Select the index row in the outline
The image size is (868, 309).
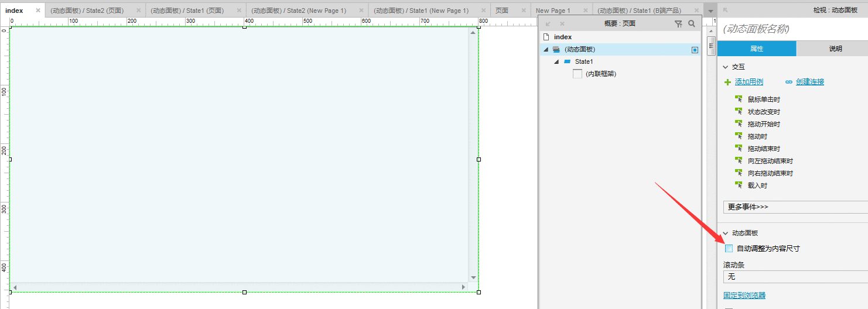pos(620,37)
